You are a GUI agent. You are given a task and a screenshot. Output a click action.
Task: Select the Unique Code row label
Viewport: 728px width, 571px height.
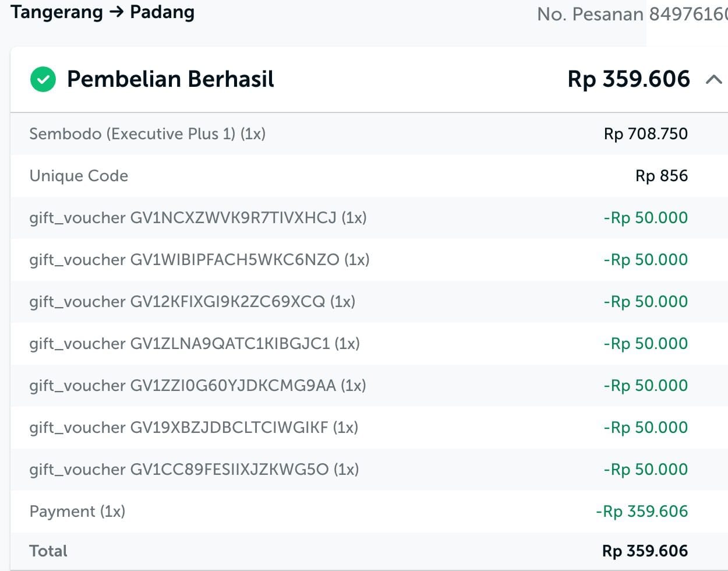79,176
